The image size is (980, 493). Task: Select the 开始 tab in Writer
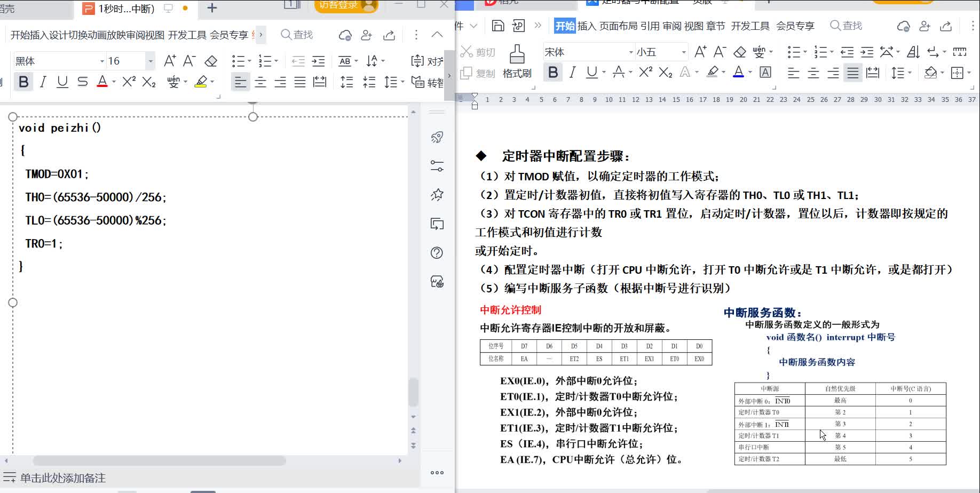565,26
